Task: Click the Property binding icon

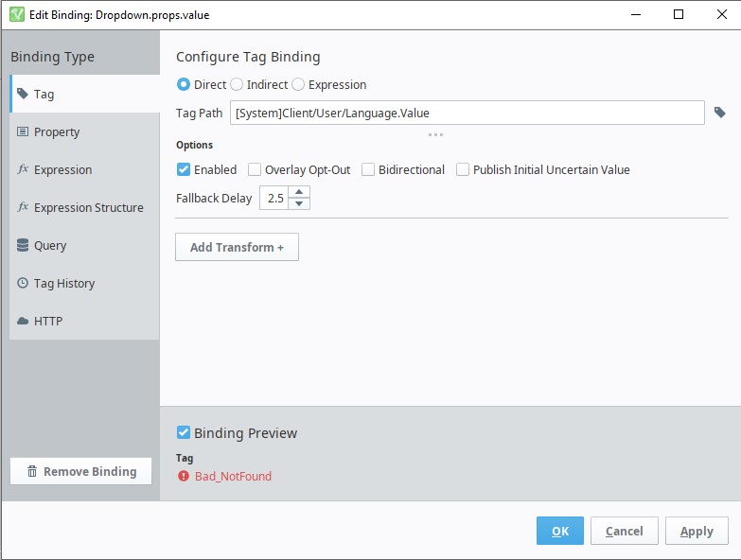Action: tap(23, 131)
